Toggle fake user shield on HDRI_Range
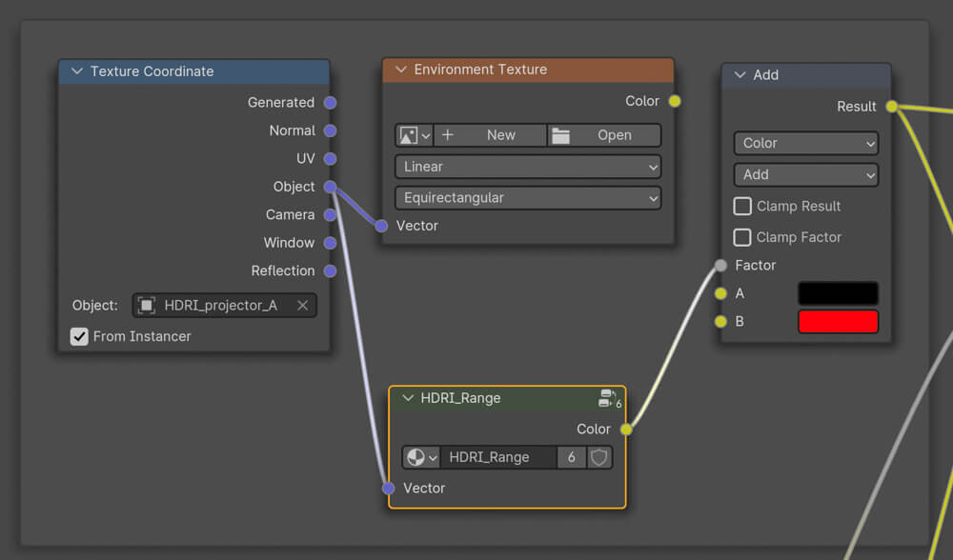This screenshot has width=953, height=560. [x=598, y=457]
